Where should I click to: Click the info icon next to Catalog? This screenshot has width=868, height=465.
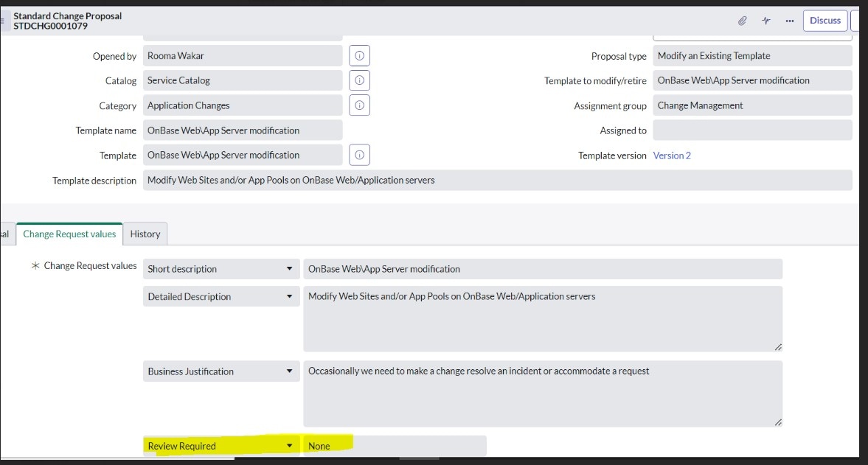(359, 80)
